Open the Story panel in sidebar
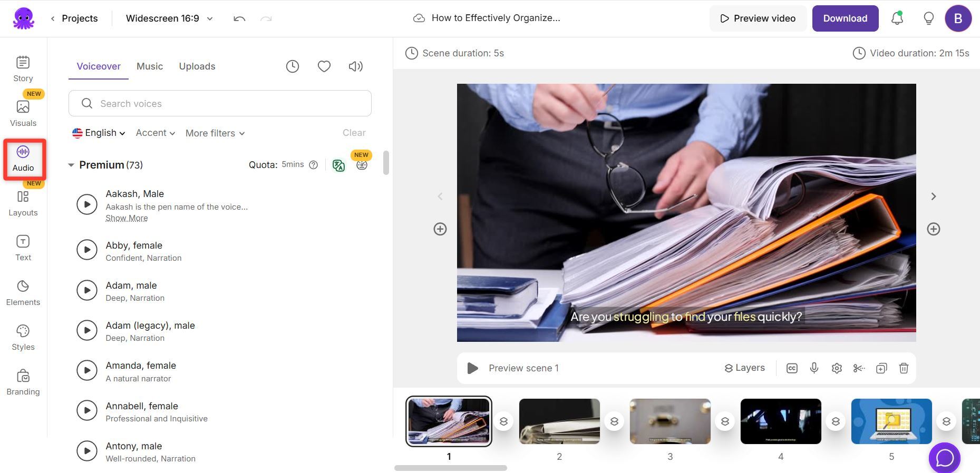This screenshot has height=473, width=980. tap(23, 68)
